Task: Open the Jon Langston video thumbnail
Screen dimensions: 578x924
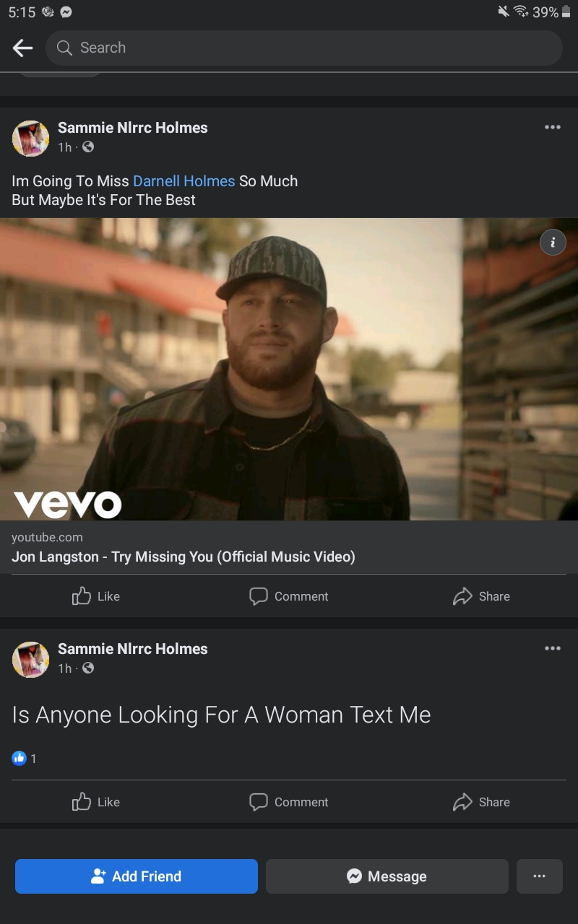Action: tap(289, 369)
